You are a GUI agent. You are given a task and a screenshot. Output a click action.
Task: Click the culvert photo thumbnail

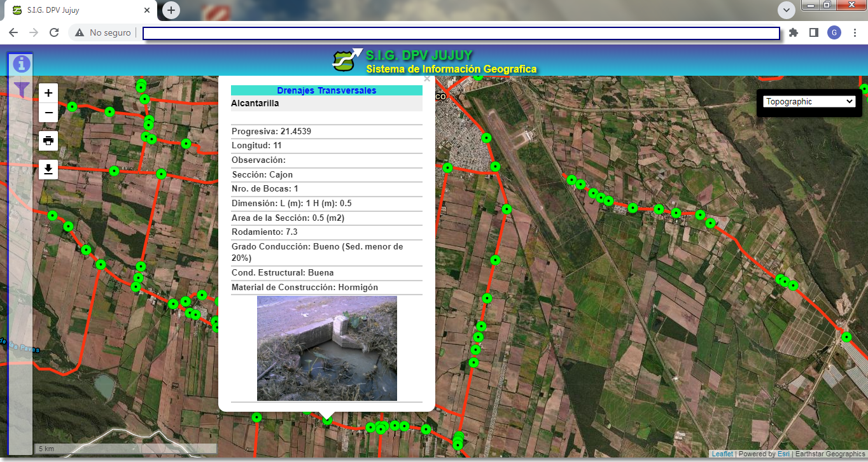326,348
